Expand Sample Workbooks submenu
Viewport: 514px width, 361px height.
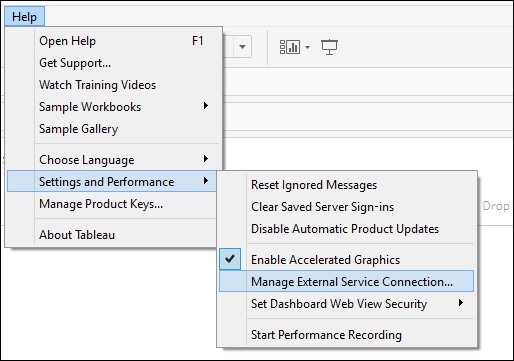tap(112, 107)
